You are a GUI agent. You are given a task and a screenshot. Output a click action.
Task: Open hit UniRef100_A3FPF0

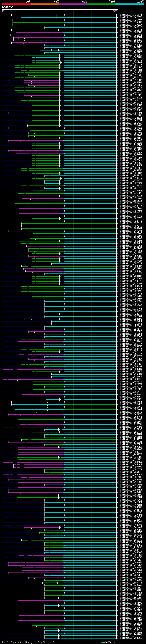pos(131,625)
